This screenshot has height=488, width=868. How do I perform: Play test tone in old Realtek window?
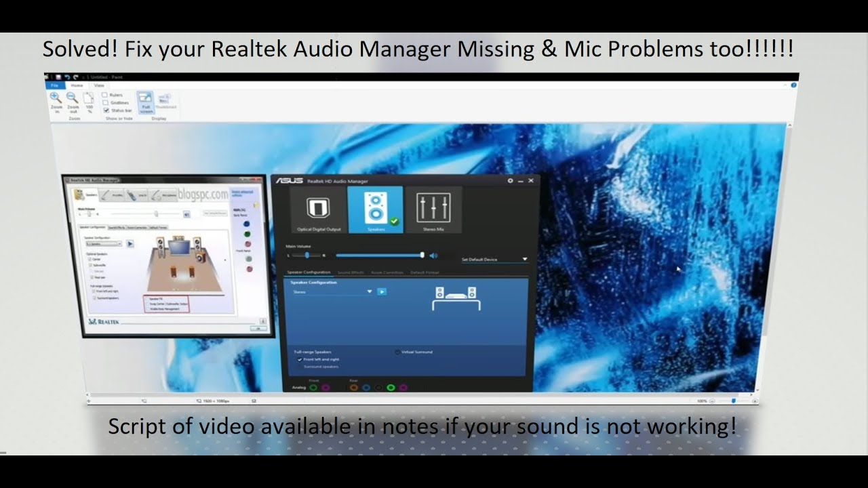(130, 243)
